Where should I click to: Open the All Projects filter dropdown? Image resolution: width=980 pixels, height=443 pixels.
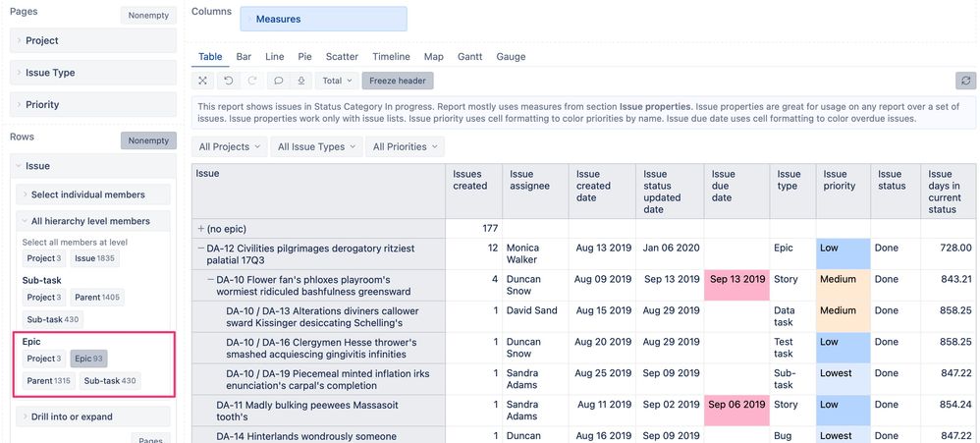coord(230,146)
